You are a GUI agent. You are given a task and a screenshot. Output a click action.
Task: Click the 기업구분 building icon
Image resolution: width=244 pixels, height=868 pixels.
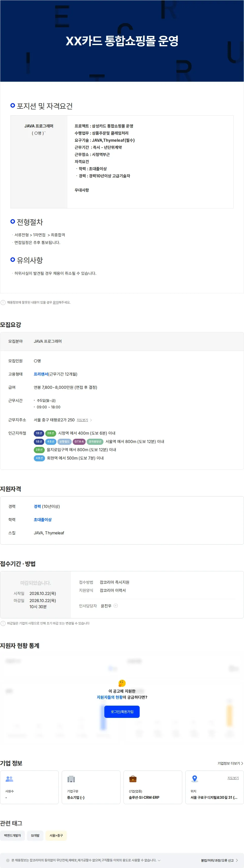click(71, 779)
